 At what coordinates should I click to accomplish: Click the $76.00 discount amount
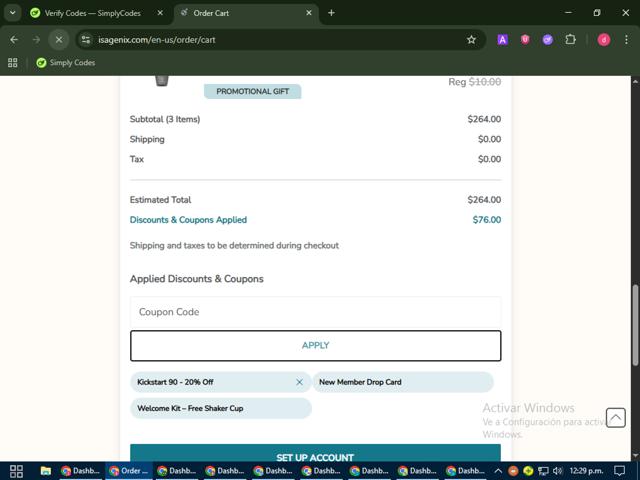[487, 220]
